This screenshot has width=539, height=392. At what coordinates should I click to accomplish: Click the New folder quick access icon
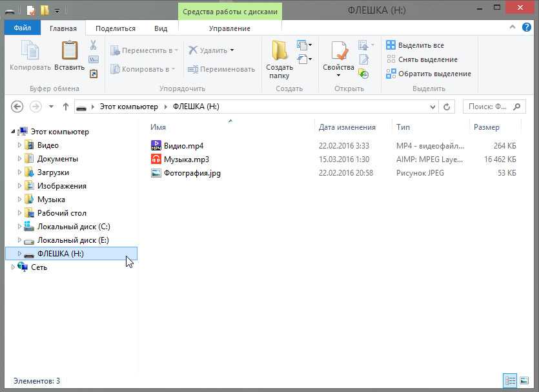tap(45, 11)
